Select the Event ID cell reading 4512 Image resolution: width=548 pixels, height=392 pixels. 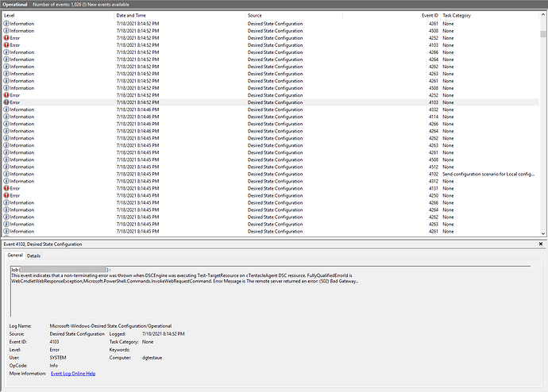click(433, 167)
